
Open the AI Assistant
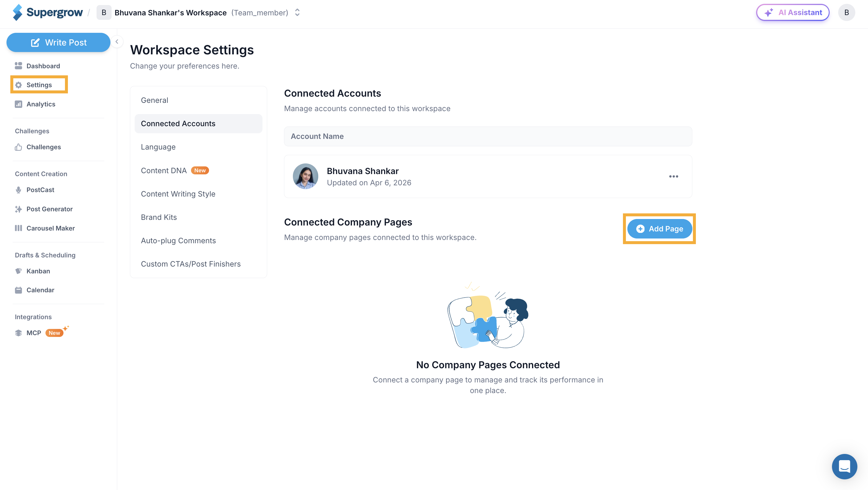pyautogui.click(x=792, y=12)
